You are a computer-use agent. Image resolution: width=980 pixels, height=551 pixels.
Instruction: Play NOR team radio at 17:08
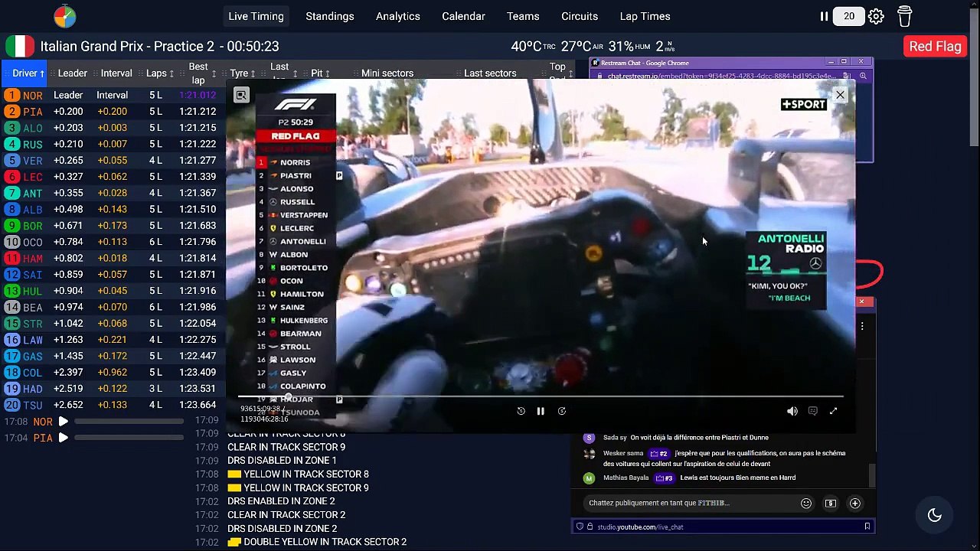(x=64, y=422)
